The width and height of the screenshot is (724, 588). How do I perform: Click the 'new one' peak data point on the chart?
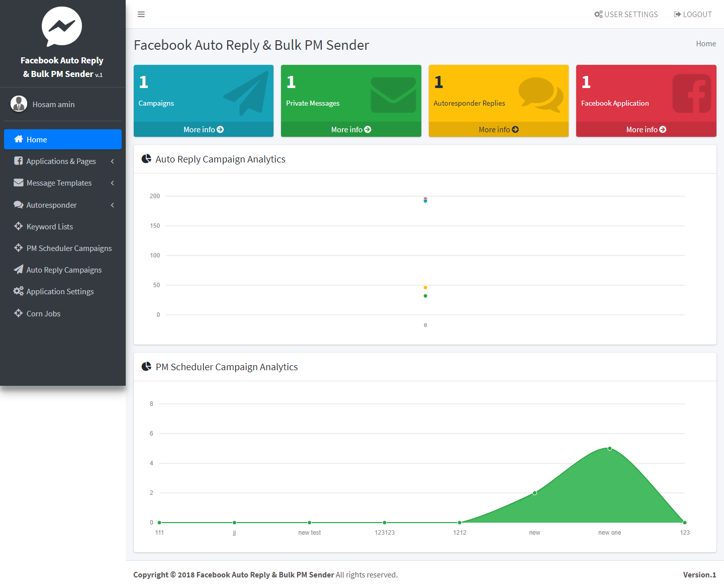609,448
